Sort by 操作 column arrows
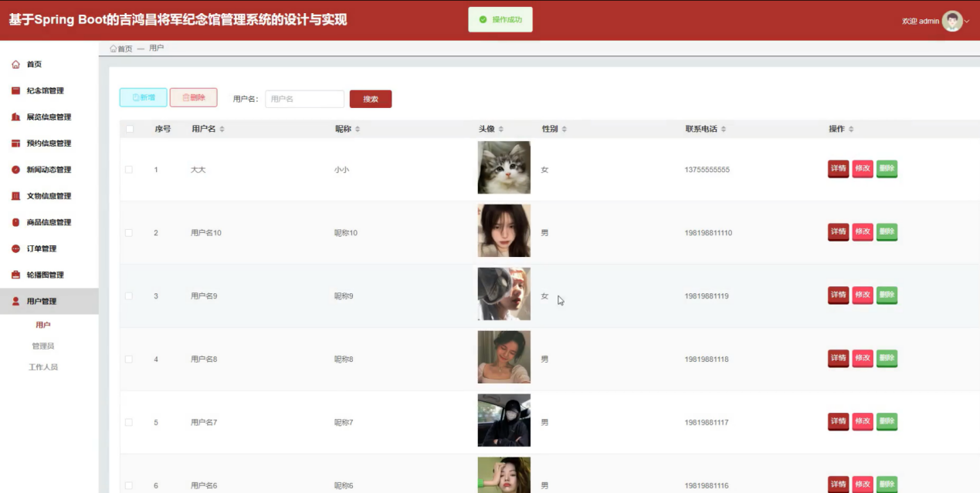This screenshot has width=980, height=493. pyautogui.click(x=851, y=129)
